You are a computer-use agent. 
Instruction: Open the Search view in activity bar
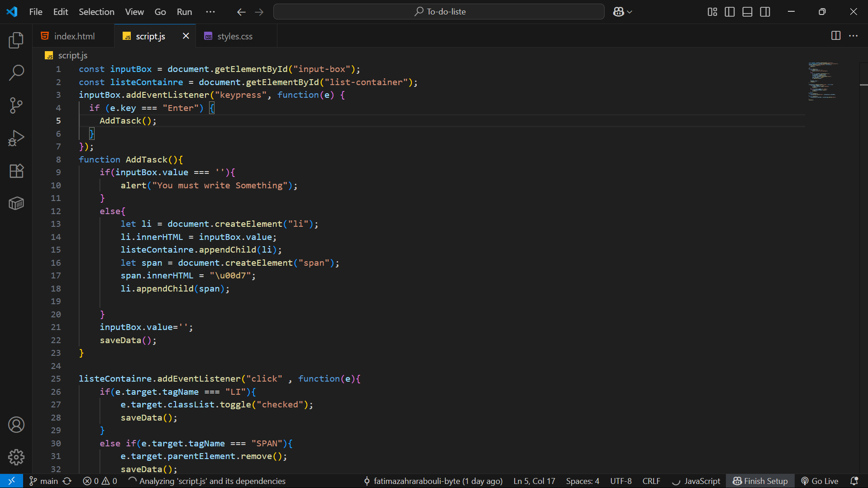tap(16, 72)
